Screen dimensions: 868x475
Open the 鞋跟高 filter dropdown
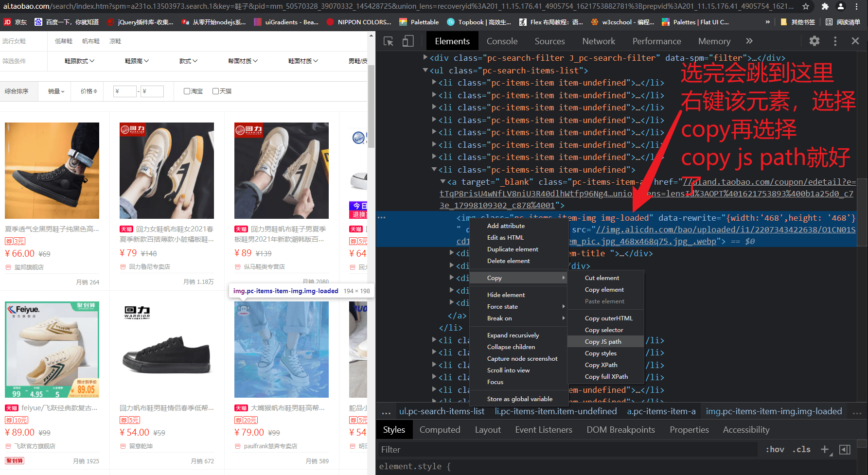137,61
